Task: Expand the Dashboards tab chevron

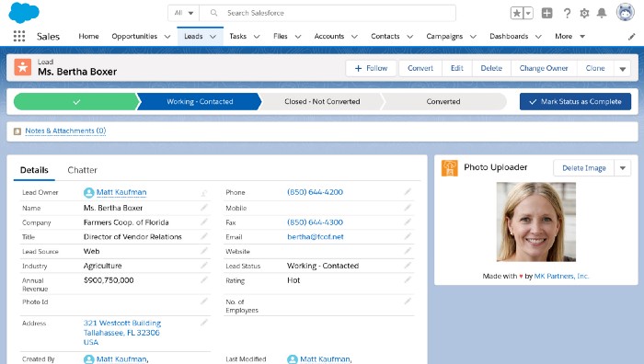Action: point(538,37)
